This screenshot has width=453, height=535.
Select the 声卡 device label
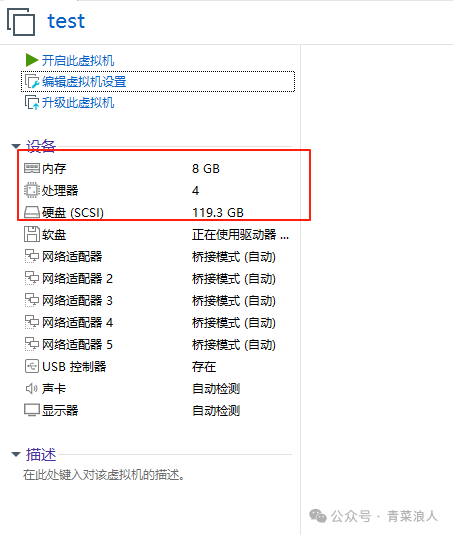(54, 389)
